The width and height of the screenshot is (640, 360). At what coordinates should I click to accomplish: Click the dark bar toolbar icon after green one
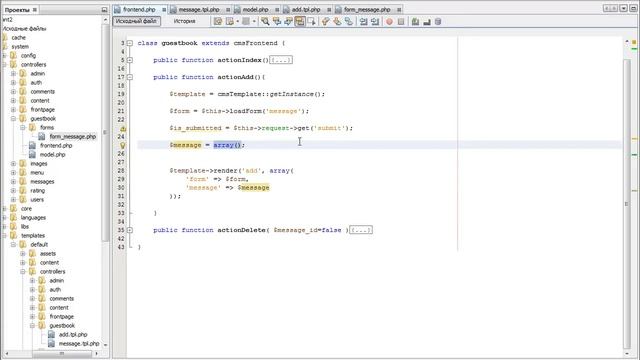point(427,22)
